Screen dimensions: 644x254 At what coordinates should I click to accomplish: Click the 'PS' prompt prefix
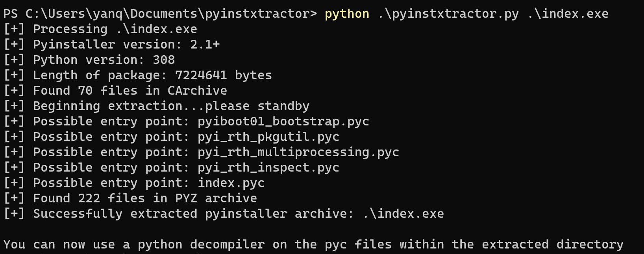pyautogui.click(x=11, y=14)
